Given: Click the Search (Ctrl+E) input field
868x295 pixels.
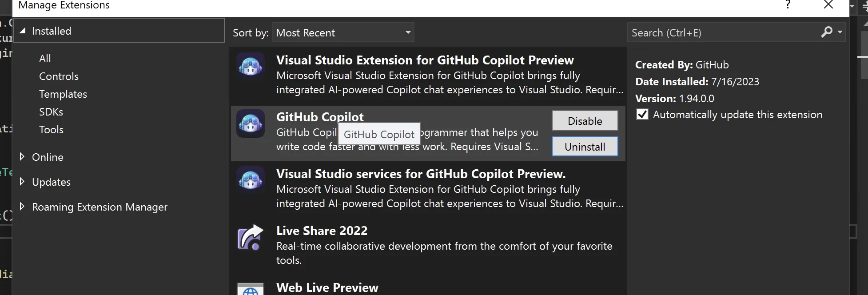Looking at the screenshot, I should pyautogui.click(x=720, y=32).
